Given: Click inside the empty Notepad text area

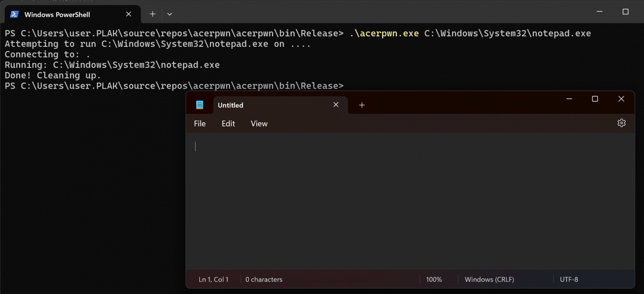Looking at the screenshot, I should coord(410,200).
